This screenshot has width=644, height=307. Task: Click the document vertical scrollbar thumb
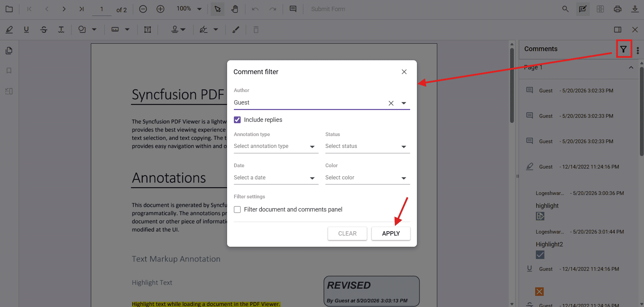click(x=512, y=85)
